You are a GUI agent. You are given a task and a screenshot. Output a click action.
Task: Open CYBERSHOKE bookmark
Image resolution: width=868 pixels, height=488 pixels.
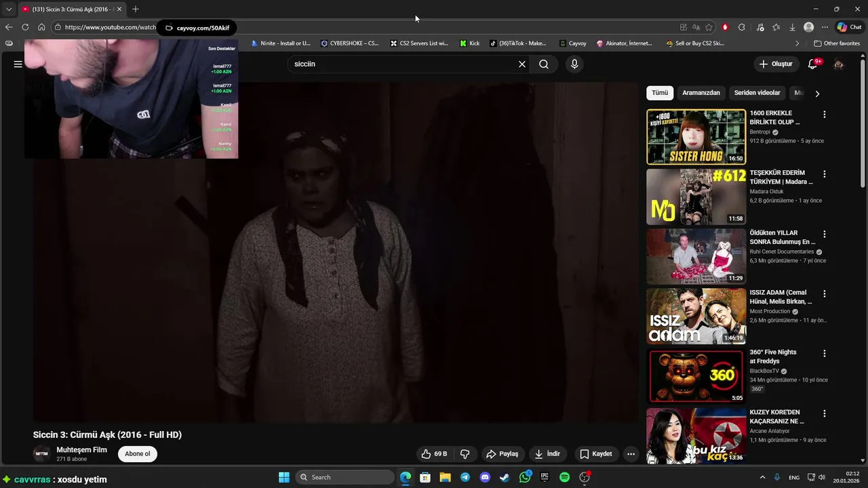coord(350,43)
